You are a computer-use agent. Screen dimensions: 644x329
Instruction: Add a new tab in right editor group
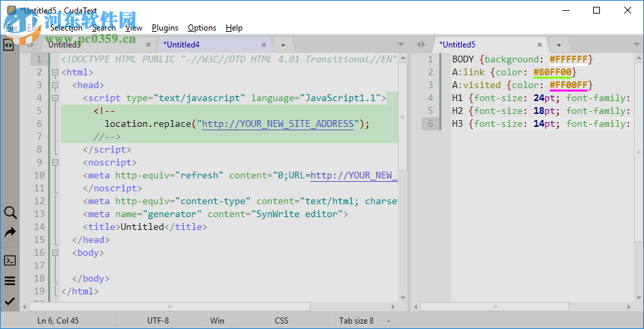coord(559,45)
